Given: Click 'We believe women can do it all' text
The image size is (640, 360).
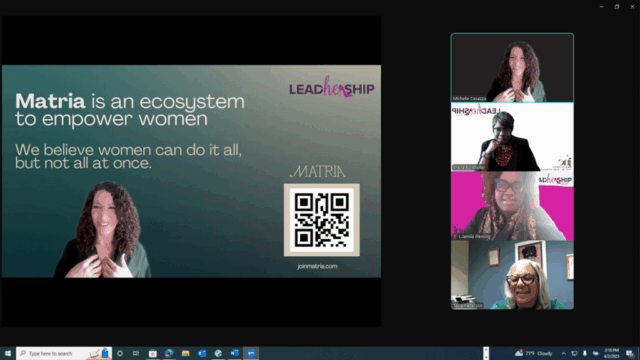Looking at the screenshot, I should (129, 156).
